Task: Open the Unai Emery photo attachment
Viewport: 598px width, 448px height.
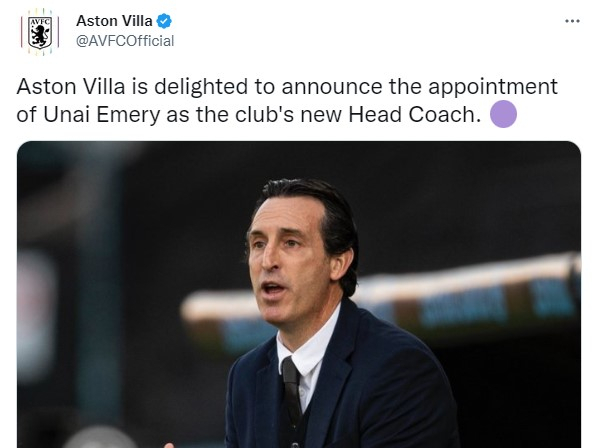Action: coord(299,294)
